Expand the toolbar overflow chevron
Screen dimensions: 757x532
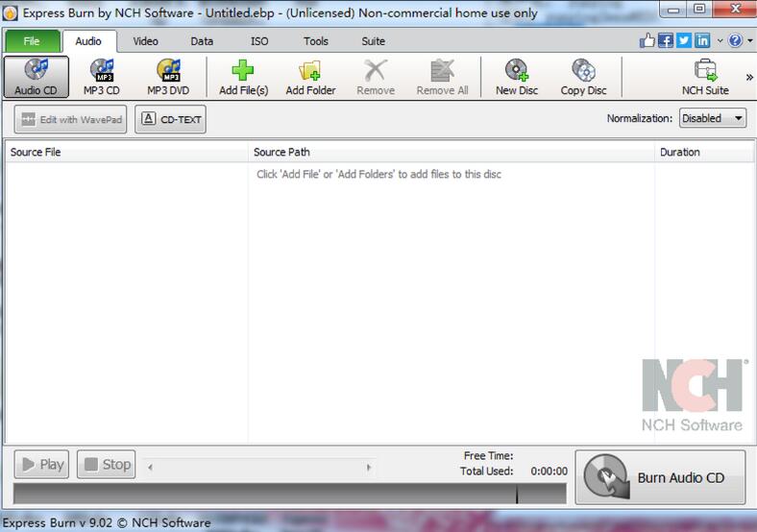click(749, 77)
